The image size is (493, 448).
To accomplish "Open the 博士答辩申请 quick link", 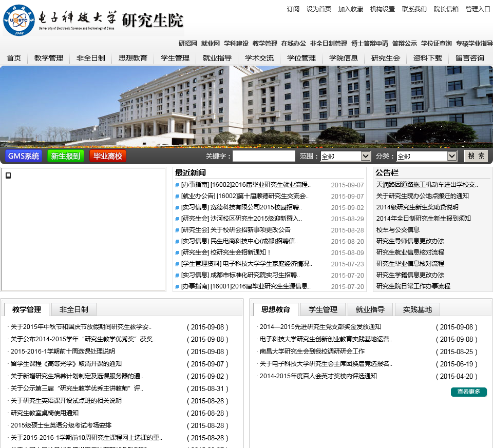I will coord(370,43).
